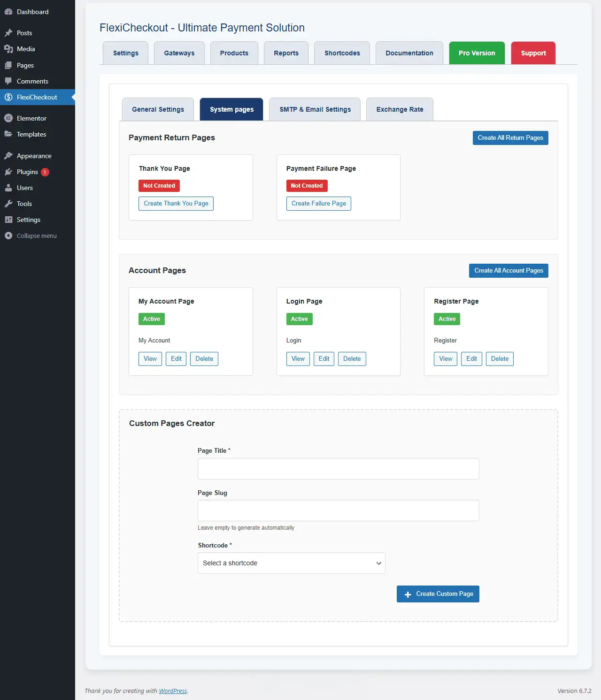Edit the Login page
601x700 pixels.
[x=324, y=359]
